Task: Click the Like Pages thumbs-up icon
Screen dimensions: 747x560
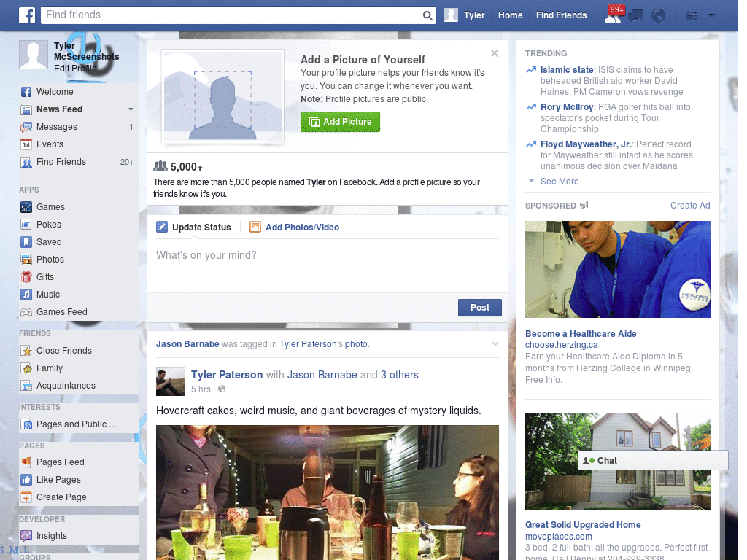Action: 26,480
